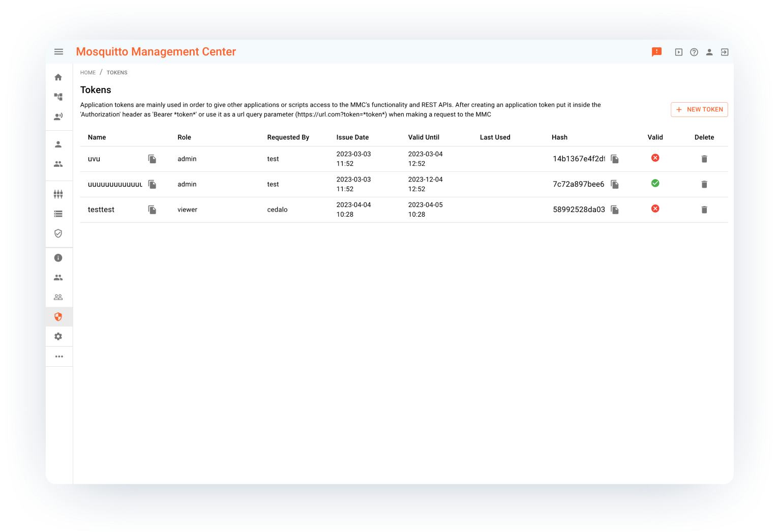The width and height of the screenshot is (778, 532).
Task: Sign out using the logout icon
Action: click(x=725, y=51)
